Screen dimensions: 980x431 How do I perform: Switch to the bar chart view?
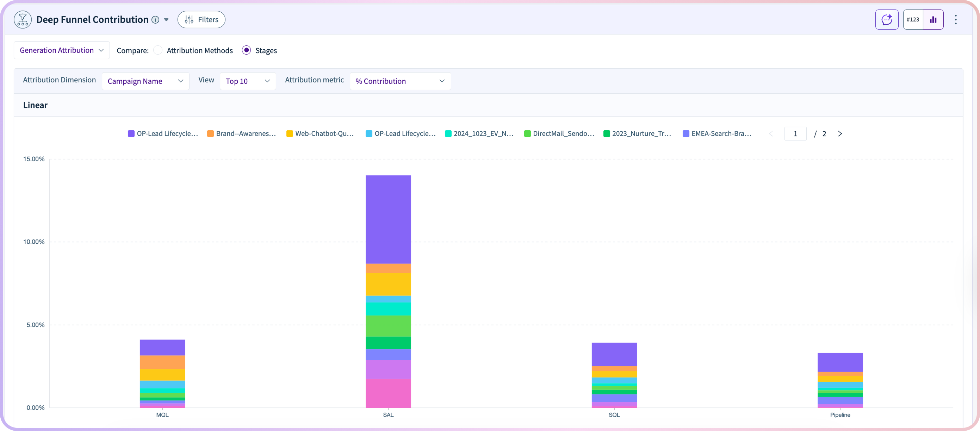tap(933, 20)
